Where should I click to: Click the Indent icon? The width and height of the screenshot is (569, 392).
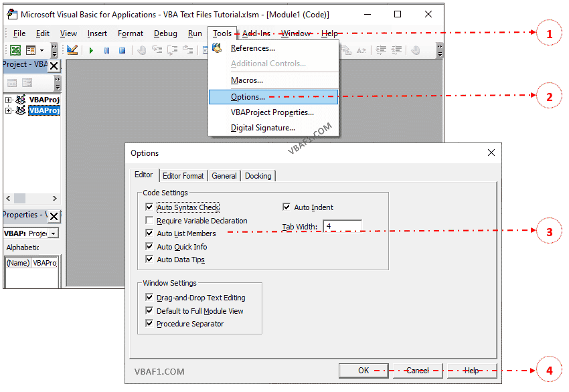click(x=381, y=50)
